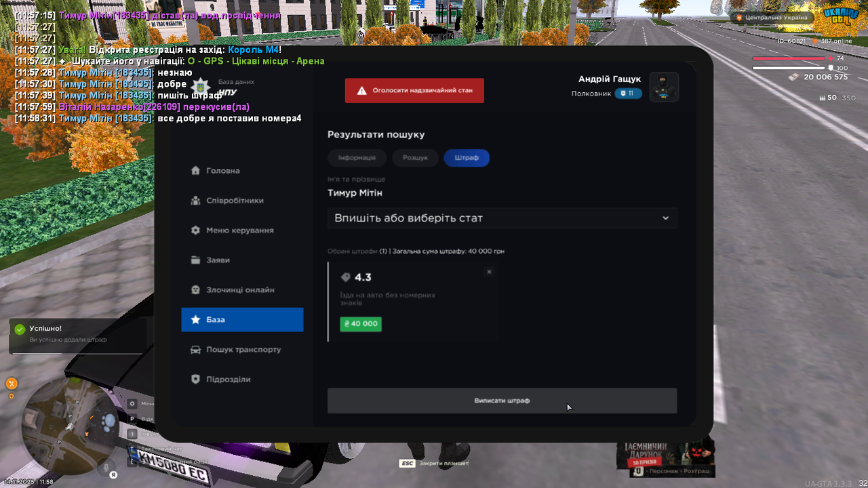Viewport: 868px width, 488px height.
Task: Click the health cross icon
Action: click(831, 58)
